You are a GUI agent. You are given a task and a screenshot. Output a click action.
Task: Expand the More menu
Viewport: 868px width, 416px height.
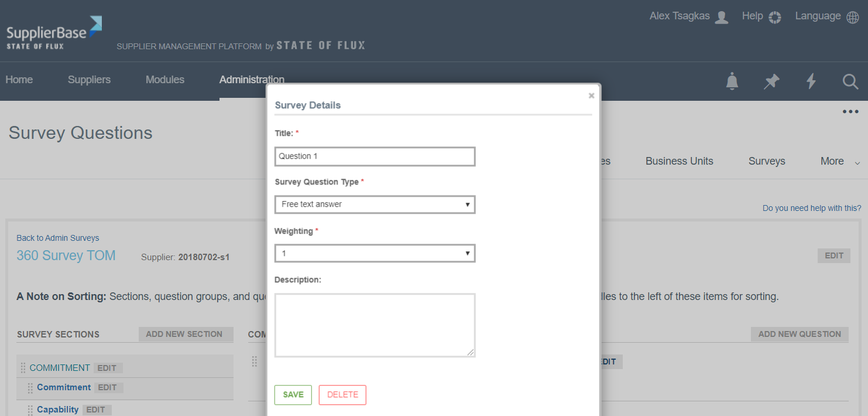pyautogui.click(x=839, y=161)
